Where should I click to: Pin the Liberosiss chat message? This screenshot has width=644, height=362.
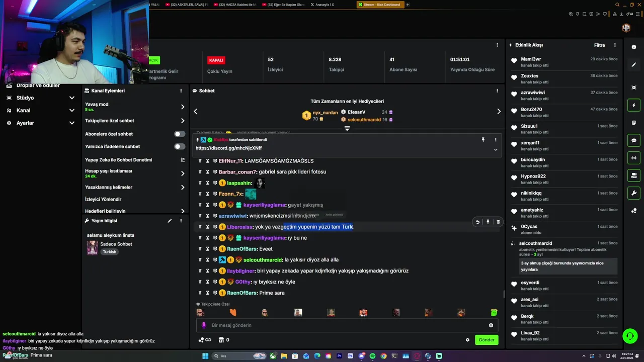[x=488, y=222]
